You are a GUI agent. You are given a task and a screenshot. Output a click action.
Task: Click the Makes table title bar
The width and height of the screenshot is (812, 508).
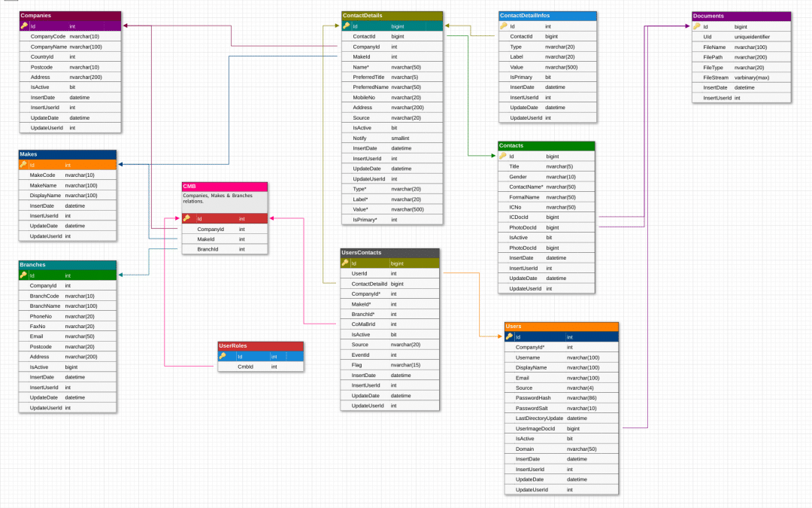click(x=68, y=154)
